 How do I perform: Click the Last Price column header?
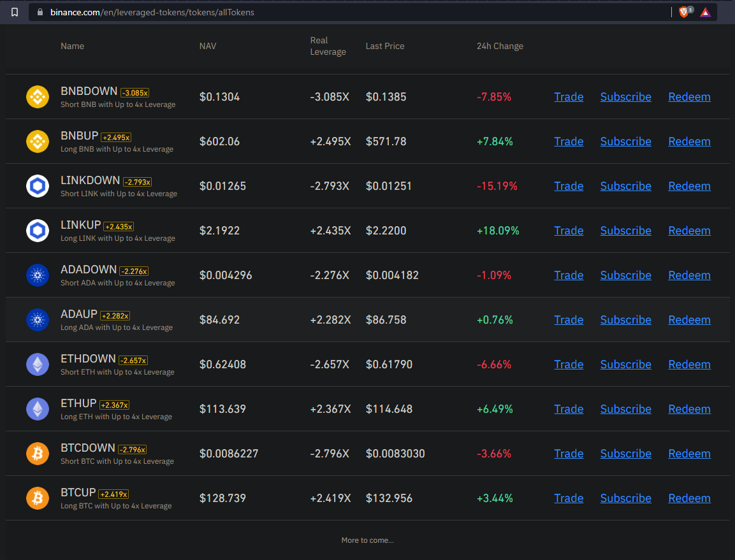385,46
